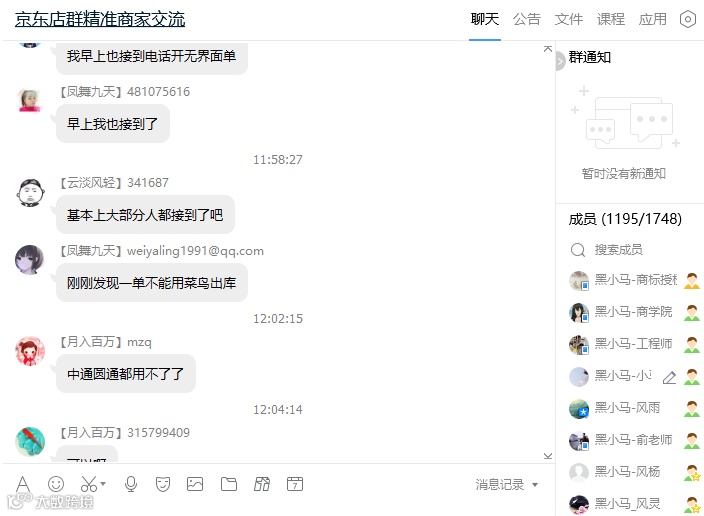Focus the 搜索成员 search field

(x=629, y=250)
